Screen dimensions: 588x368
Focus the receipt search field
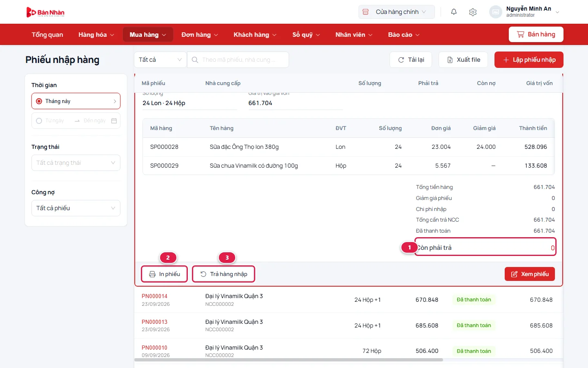tap(238, 60)
